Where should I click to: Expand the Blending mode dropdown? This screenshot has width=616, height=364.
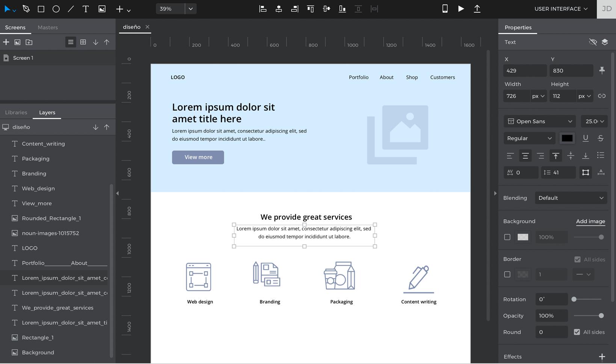(x=571, y=198)
